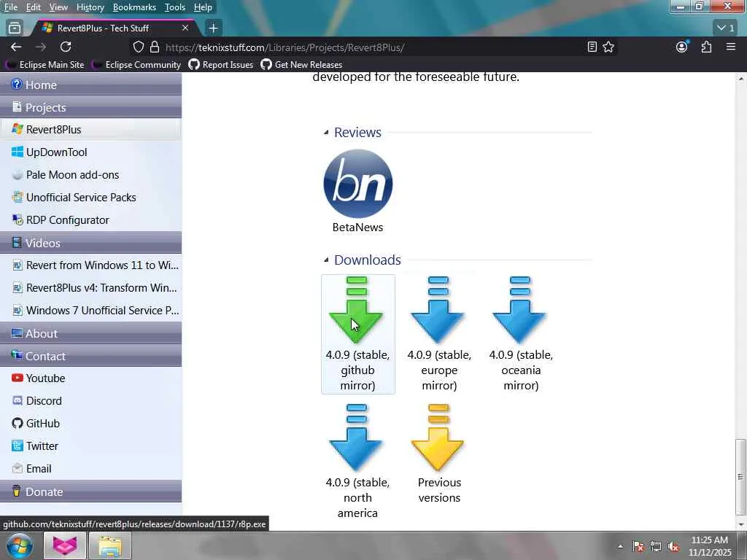The height and width of the screenshot is (560, 747).
Task: Open the Tools menu
Action: coord(175,7)
